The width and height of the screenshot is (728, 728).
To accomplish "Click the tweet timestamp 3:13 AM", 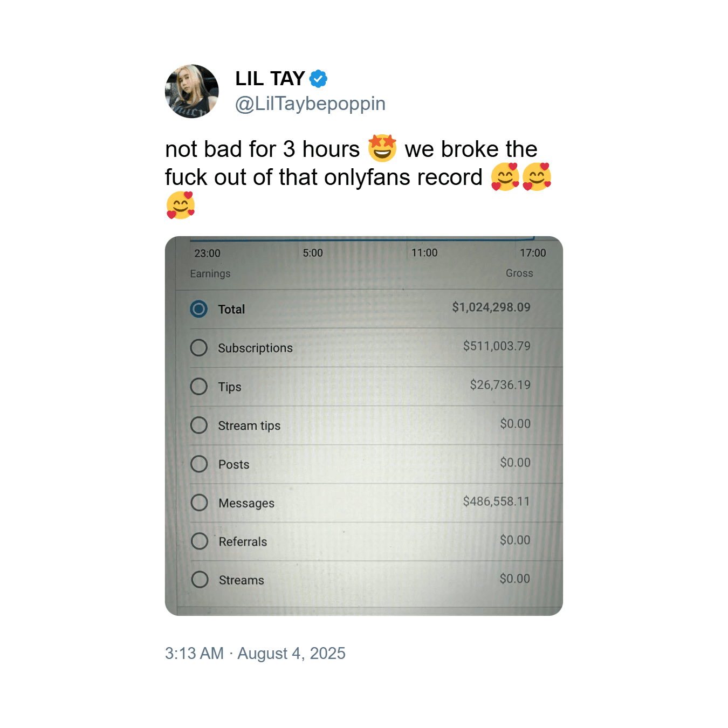I will click(x=194, y=653).
